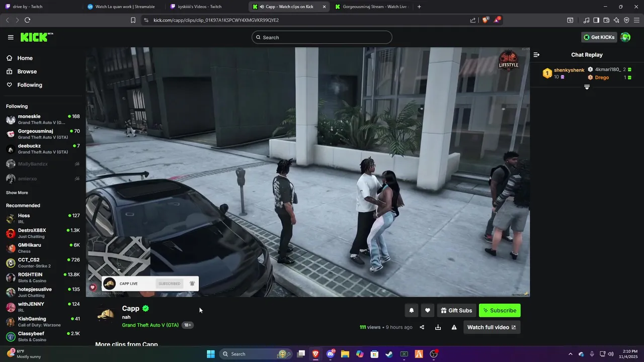The width and height of the screenshot is (644, 362).
Task: Collapse the Chat Replay panel arrow icon
Action: (x=536, y=55)
